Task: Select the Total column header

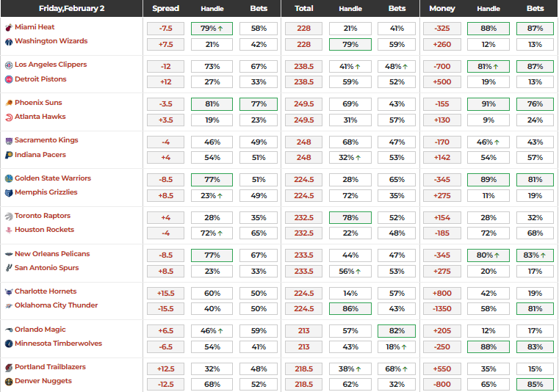Action: [303, 9]
